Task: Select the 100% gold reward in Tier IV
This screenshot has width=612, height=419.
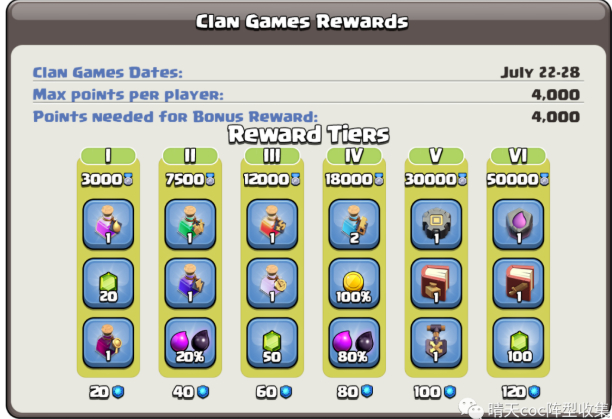Action: click(354, 284)
